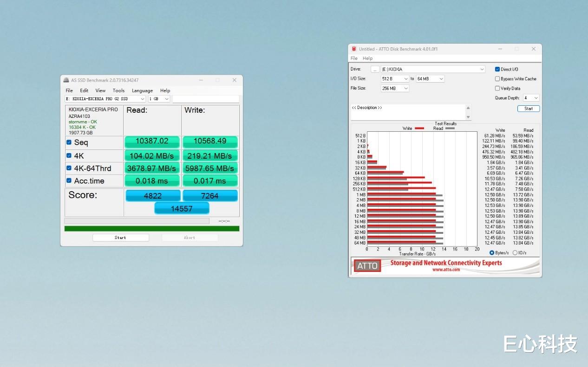This screenshot has height=367, width=588.
Task: Click the down arrow of Description scrollbar
Action: (x=468, y=117)
